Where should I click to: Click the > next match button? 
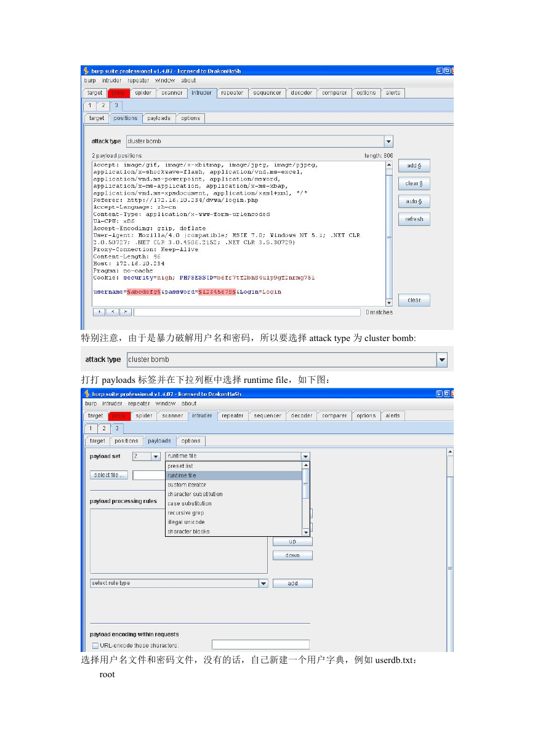126,312
